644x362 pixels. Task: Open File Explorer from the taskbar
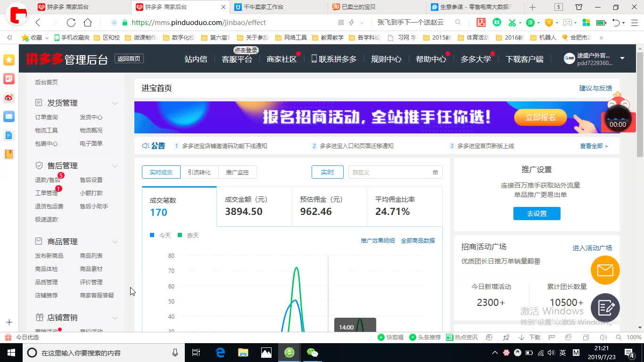coord(243,353)
